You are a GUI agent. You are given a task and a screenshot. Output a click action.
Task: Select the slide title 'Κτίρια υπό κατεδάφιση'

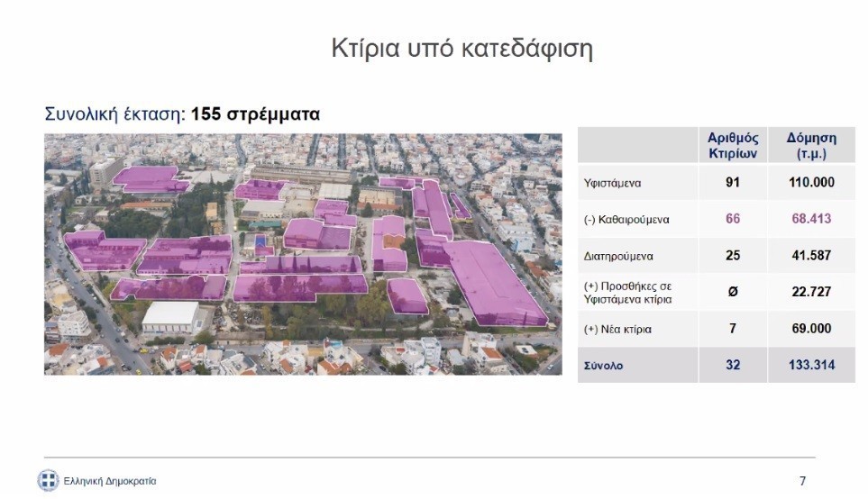(462, 48)
